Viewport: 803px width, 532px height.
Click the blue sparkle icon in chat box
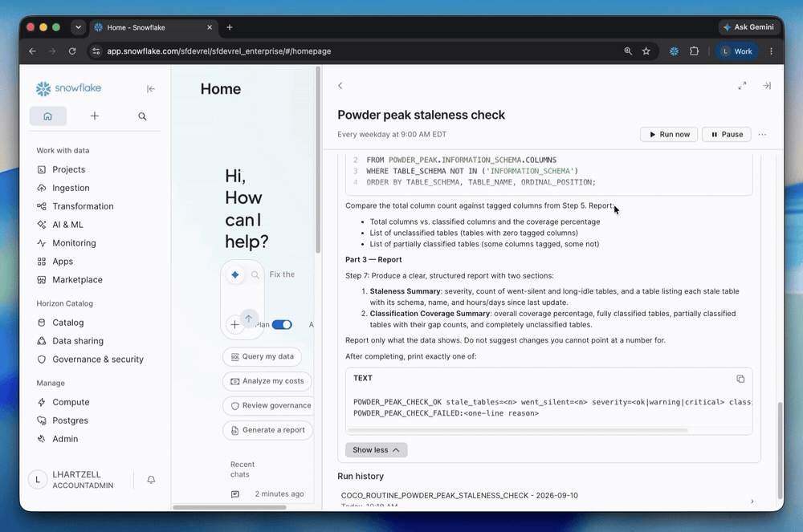pyautogui.click(x=235, y=274)
